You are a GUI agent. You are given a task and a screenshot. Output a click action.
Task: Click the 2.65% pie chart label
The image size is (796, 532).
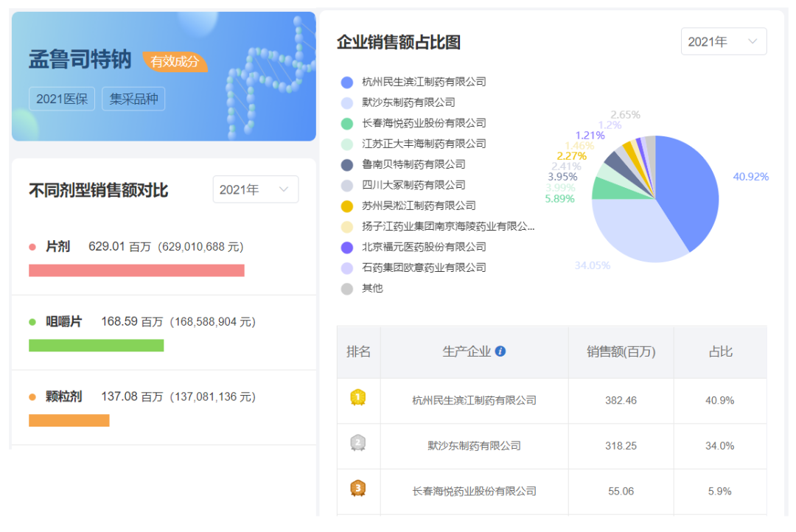point(626,115)
